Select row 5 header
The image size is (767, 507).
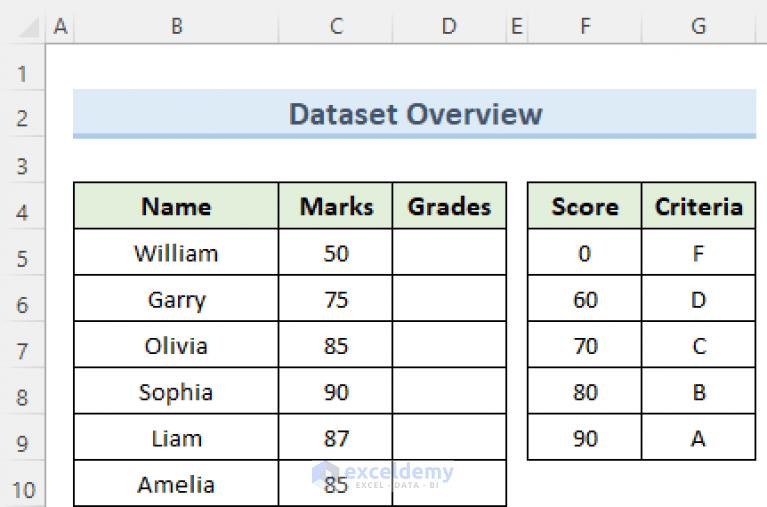[22, 252]
